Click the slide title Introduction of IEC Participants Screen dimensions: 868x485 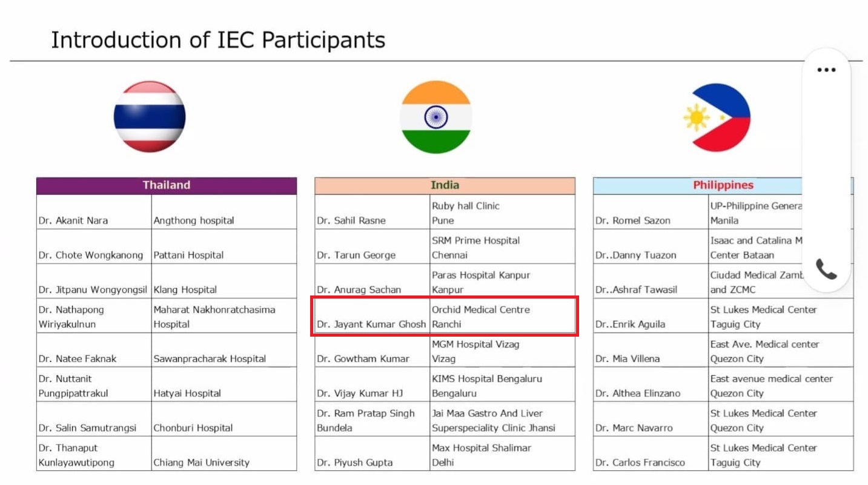click(218, 40)
